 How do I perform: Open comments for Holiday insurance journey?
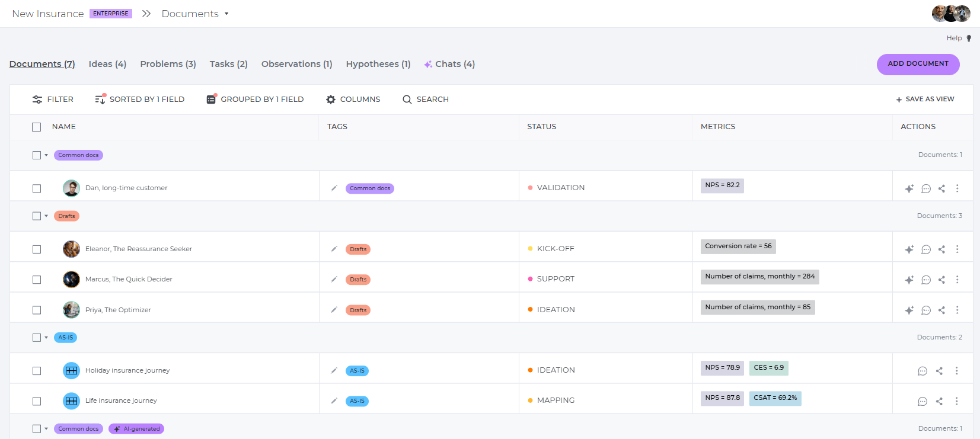tap(922, 371)
